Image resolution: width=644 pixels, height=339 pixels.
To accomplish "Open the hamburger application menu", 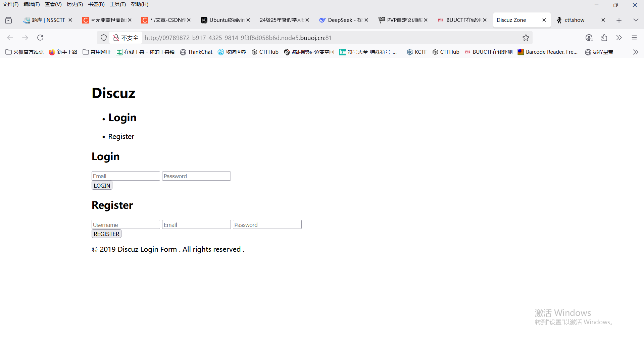I will point(634,38).
